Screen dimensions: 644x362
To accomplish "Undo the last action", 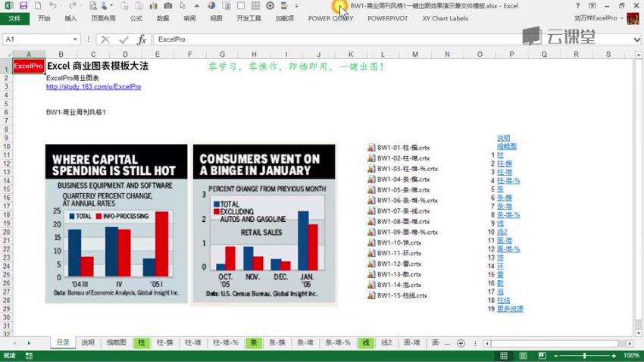I will pos(52,6).
